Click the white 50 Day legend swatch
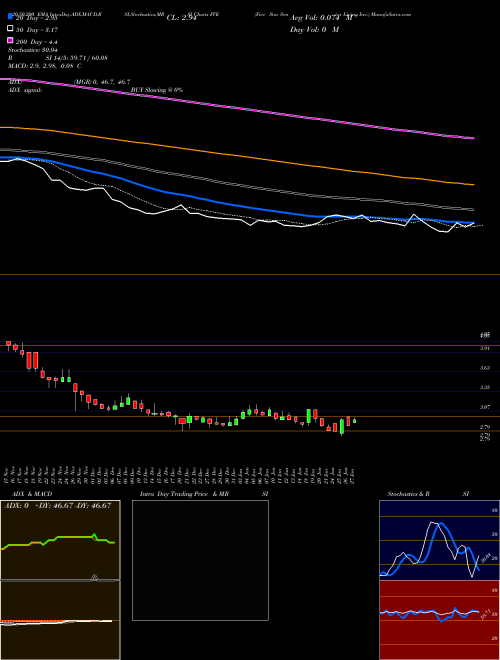The height and width of the screenshot is (660, 500). [10, 29]
